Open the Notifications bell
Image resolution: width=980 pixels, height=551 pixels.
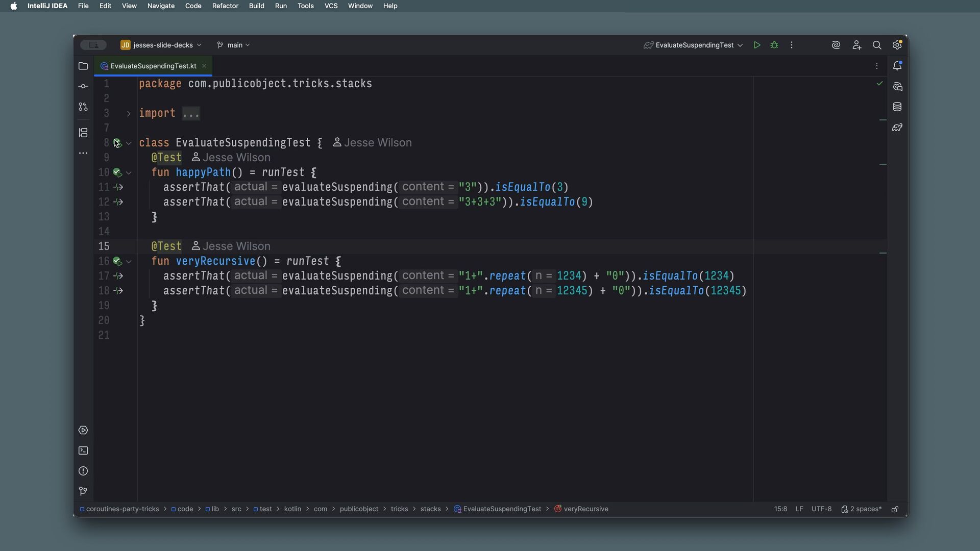[x=897, y=66]
